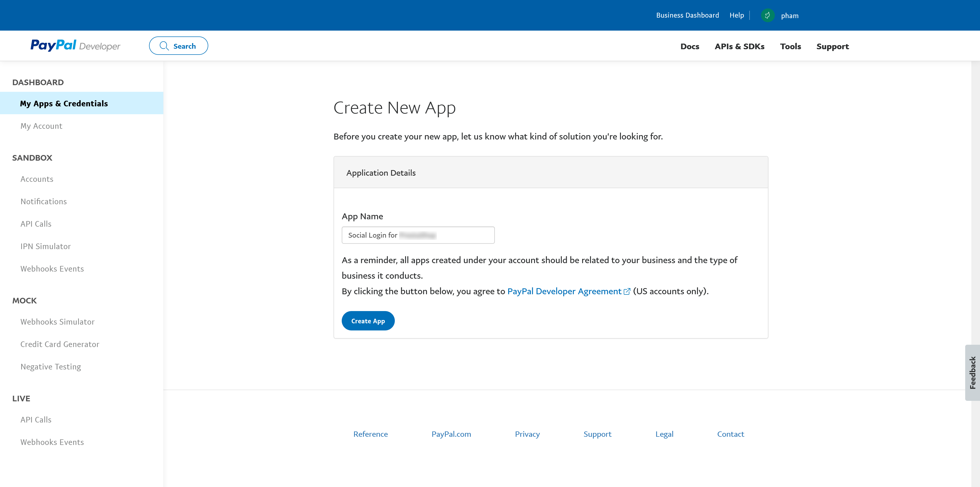Click the Application Details panel header

coord(551,173)
